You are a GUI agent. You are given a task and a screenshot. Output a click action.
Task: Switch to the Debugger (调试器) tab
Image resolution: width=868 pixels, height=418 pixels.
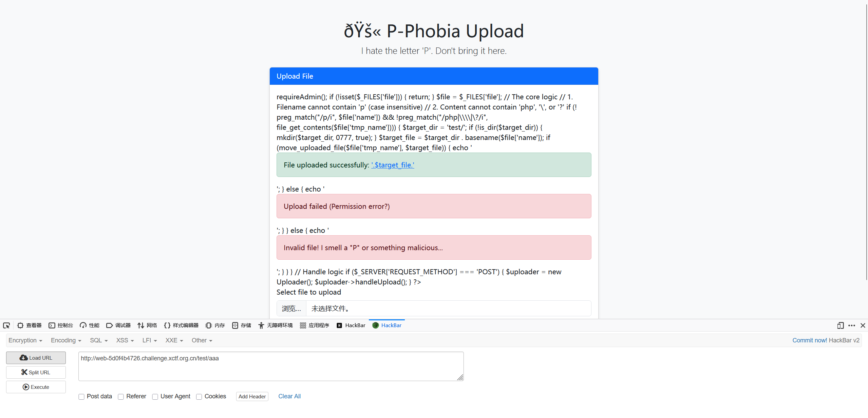[118, 325]
